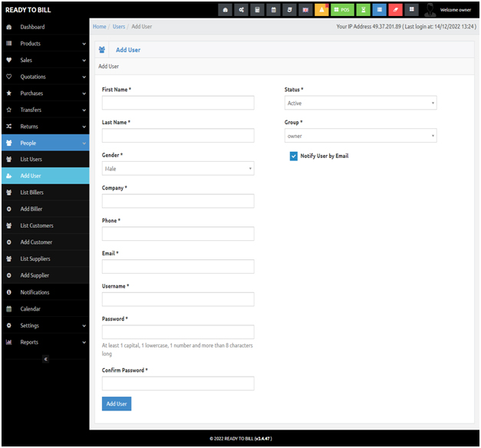Click the Settings gear icon in sidebar
The height and width of the screenshot is (448, 481).
click(x=9, y=325)
